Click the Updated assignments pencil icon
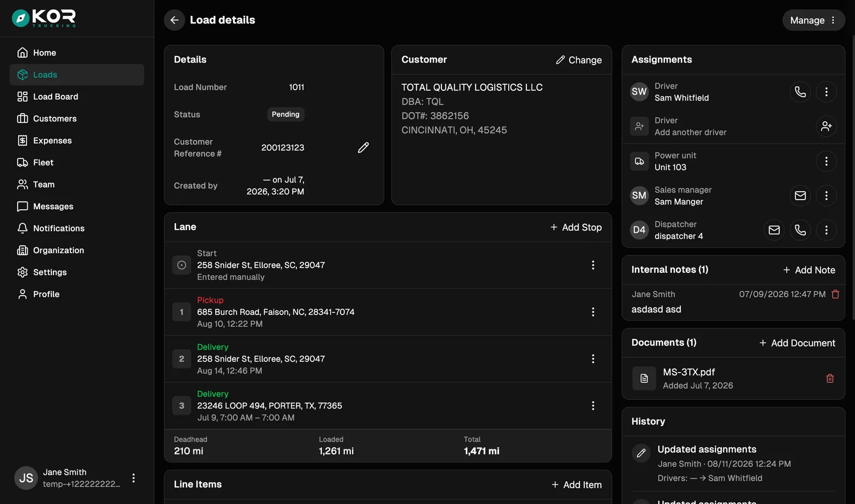The height and width of the screenshot is (504, 855). point(641,453)
